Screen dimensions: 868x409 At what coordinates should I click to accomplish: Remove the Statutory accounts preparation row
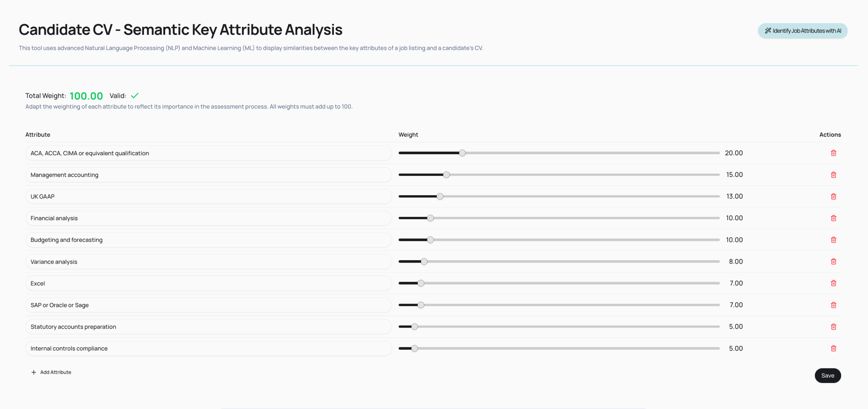tap(833, 327)
